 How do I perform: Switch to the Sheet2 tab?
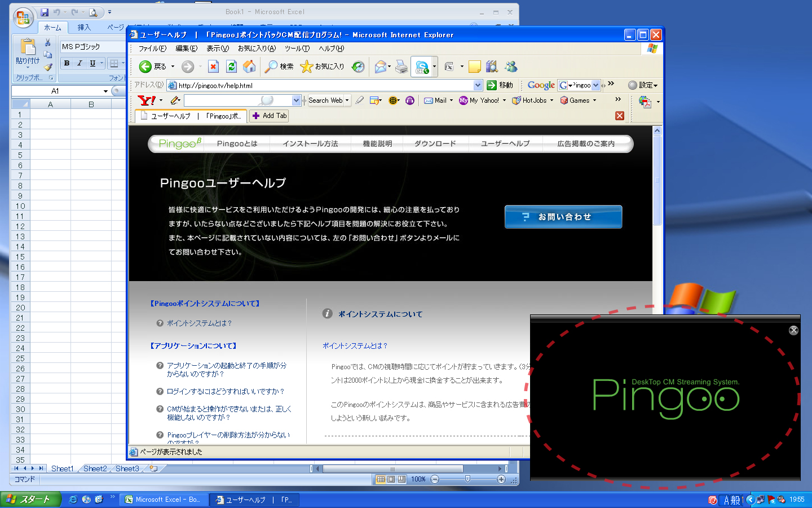(95, 468)
